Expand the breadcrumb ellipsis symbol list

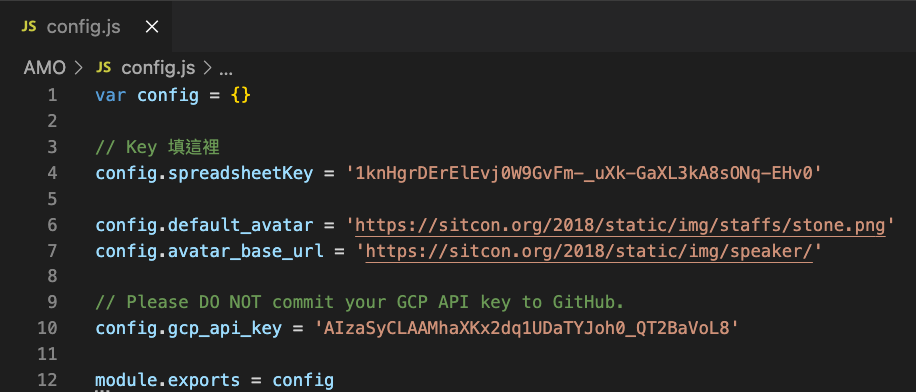click(226, 70)
